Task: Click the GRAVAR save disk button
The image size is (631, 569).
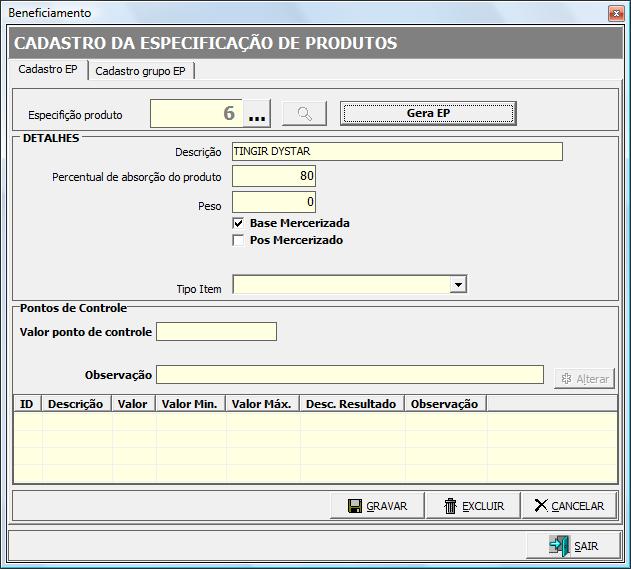Action: coord(377,506)
